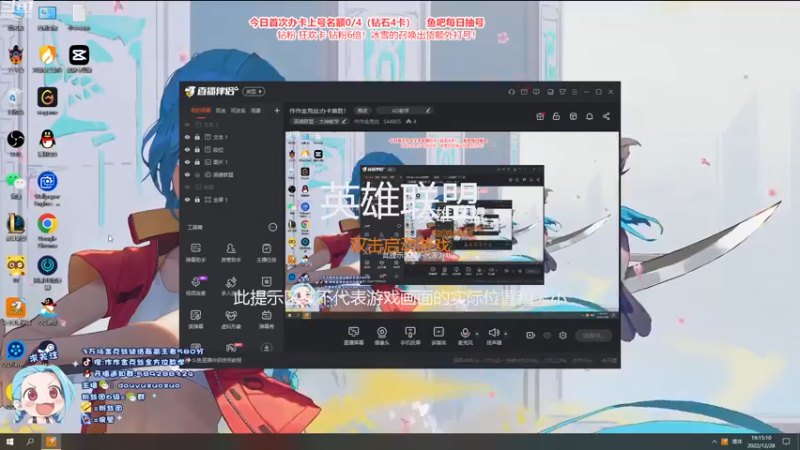Viewport: 800px width, 450px height.
Task: Open customer service headset icon
Action: tap(511, 92)
